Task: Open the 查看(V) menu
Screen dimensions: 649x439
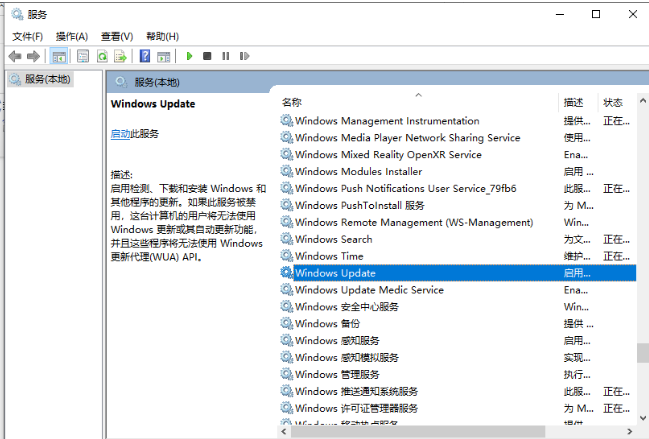Action: pyautogui.click(x=116, y=36)
